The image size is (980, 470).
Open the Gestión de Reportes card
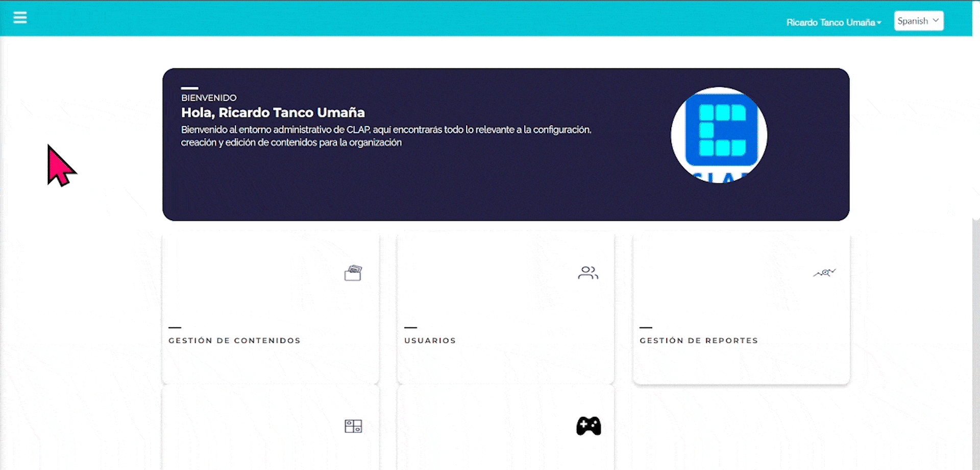741,309
